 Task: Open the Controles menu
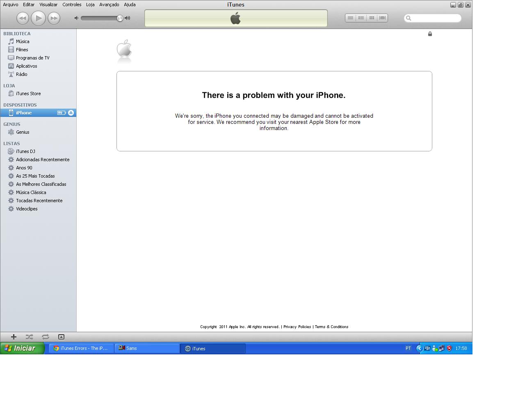click(x=72, y=5)
